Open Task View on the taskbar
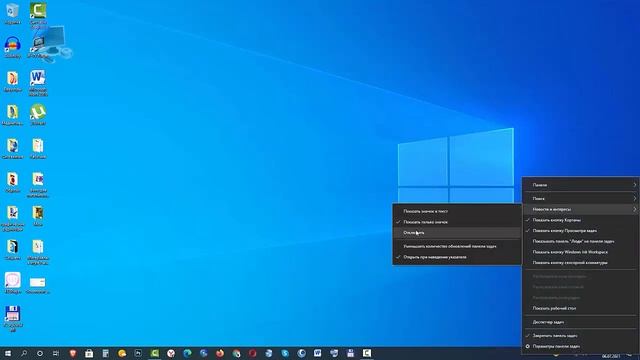This screenshot has width=640, height=360. [56, 353]
